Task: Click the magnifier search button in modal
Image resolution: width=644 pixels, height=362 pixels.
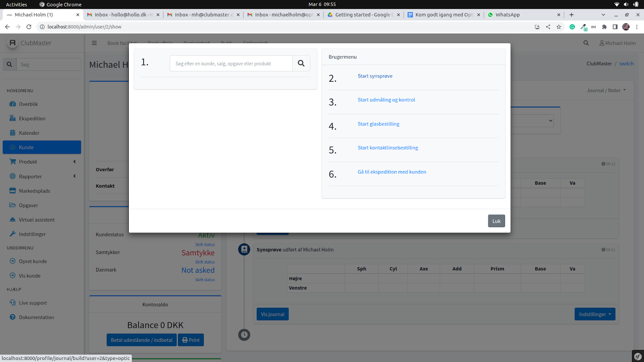Action: click(x=301, y=64)
